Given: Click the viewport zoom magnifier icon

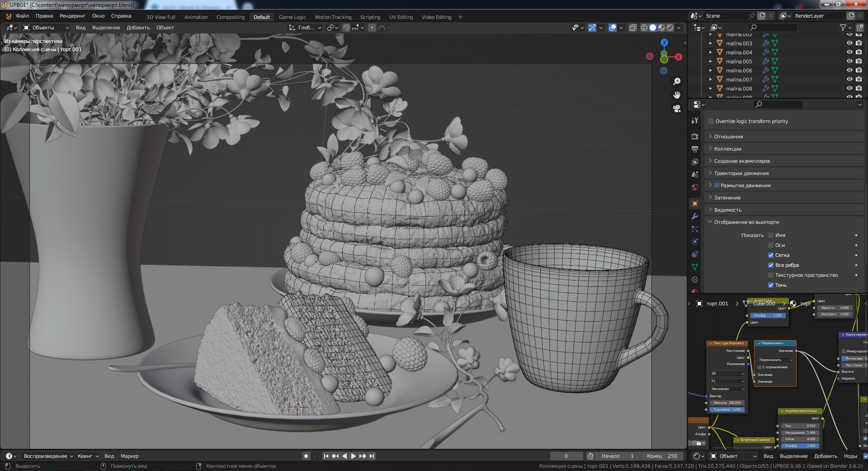Looking at the screenshot, I should [x=677, y=81].
